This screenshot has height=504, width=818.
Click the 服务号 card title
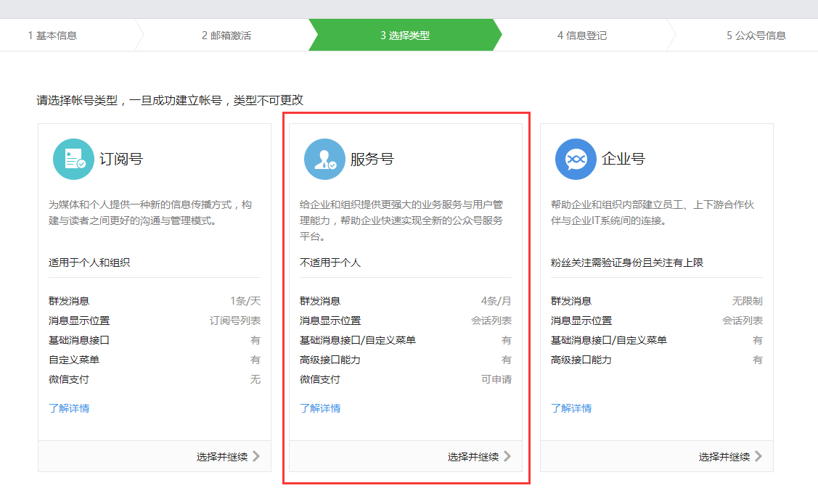point(372,159)
